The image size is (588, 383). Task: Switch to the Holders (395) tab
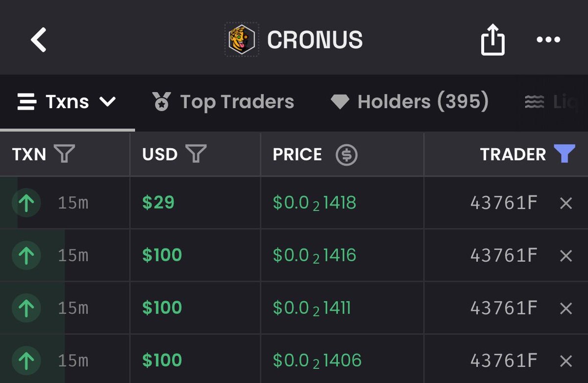coord(409,102)
